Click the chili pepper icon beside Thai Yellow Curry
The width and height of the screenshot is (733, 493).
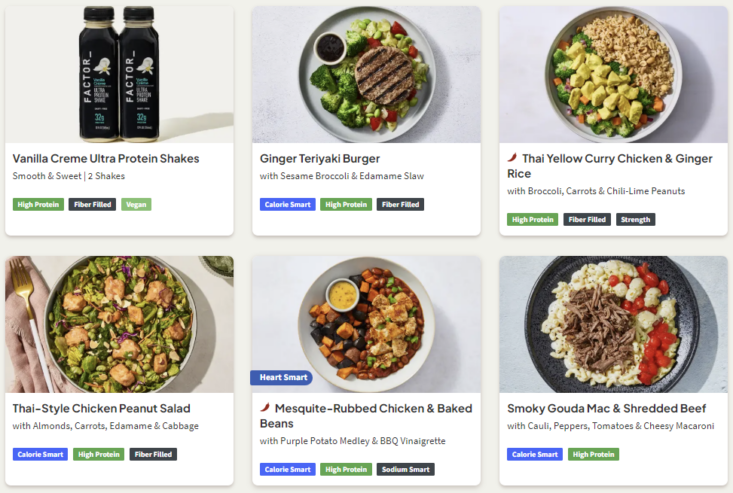coord(512,157)
